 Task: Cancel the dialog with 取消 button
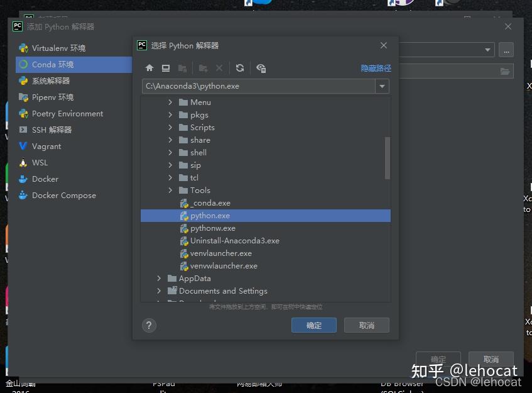[x=366, y=325]
